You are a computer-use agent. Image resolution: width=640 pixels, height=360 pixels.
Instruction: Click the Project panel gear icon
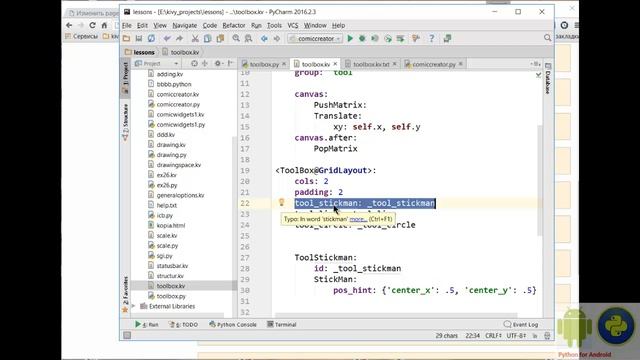pyautogui.click(x=218, y=63)
